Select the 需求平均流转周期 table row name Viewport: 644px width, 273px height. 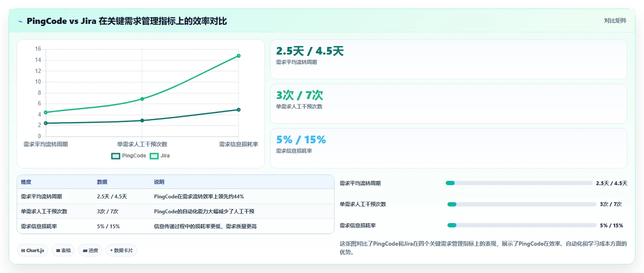pyautogui.click(x=41, y=197)
